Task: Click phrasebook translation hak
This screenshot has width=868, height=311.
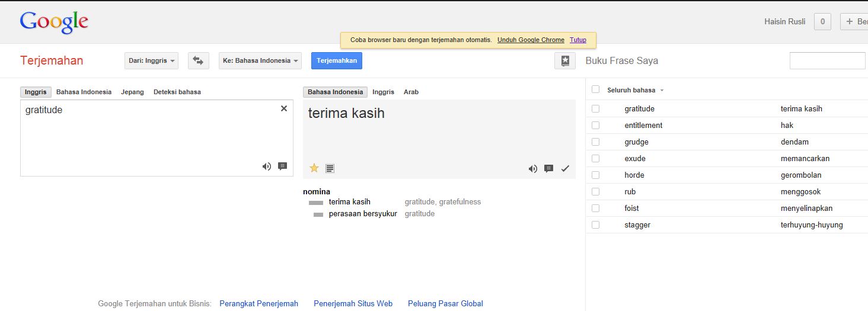Action: 787,125
